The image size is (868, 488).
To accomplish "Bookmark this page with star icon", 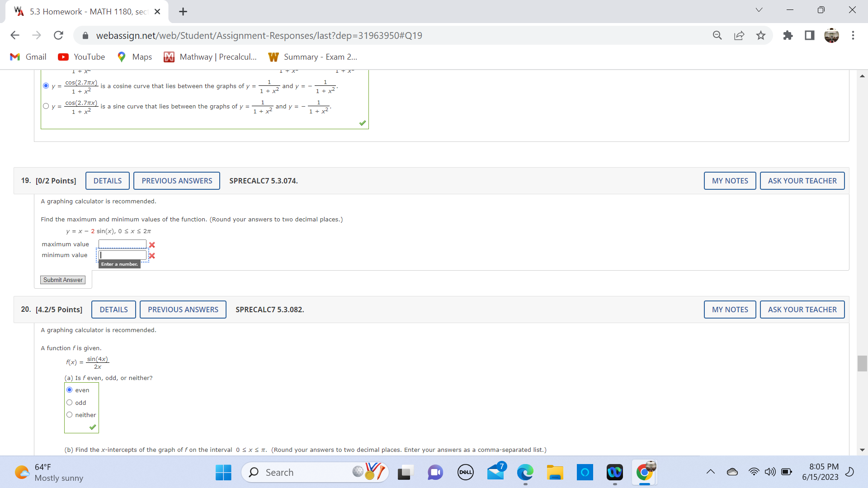I will pyautogui.click(x=761, y=35).
